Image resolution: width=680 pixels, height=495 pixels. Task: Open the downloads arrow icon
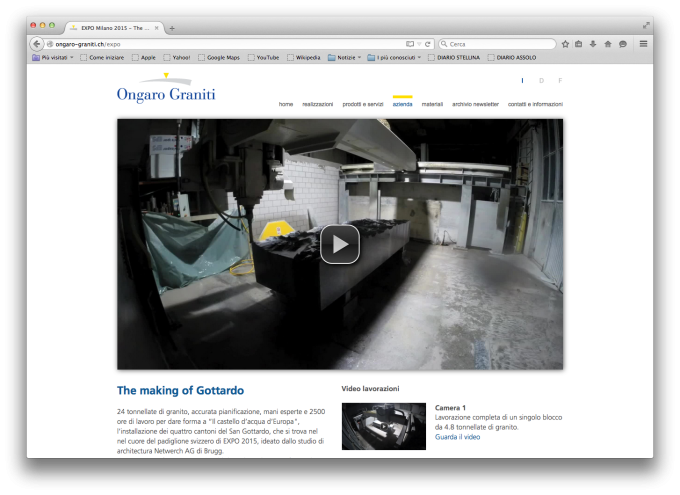[x=593, y=44]
